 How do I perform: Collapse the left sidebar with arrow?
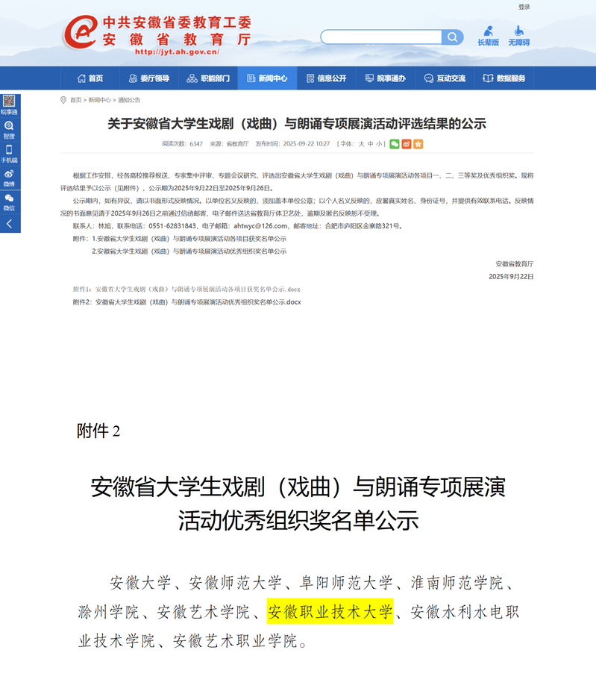tap(9, 223)
